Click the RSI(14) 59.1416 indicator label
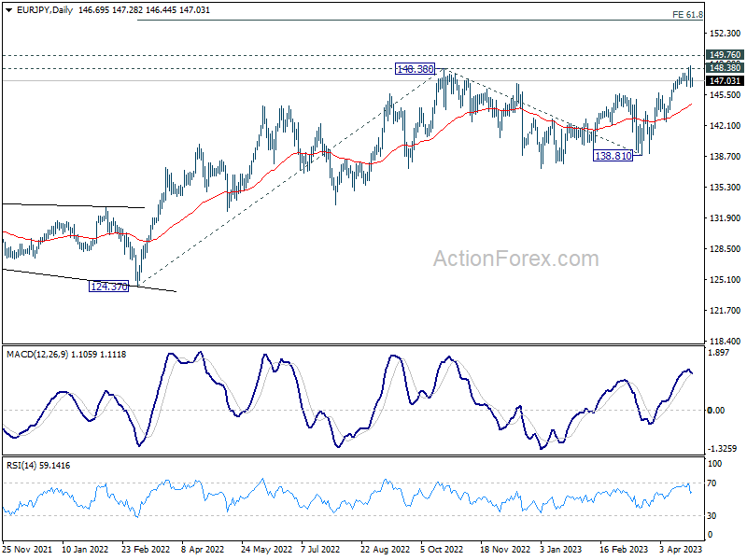The height and width of the screenshot is (560, 747). pos(38,465)
